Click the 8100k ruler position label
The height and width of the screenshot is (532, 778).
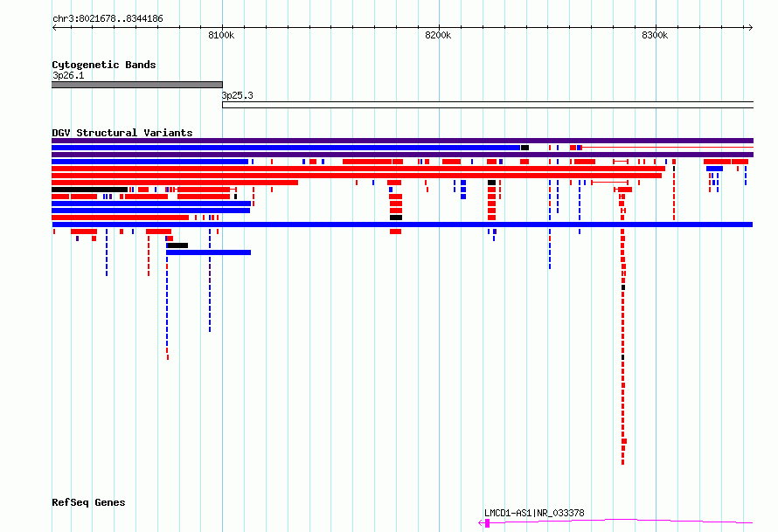point(221,35)
